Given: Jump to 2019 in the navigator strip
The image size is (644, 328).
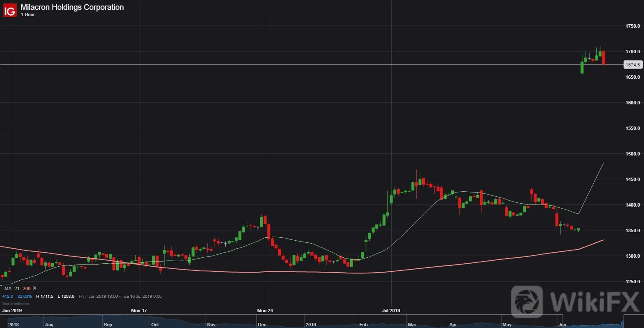Looking at the screenshot, I should coord(311,325).
